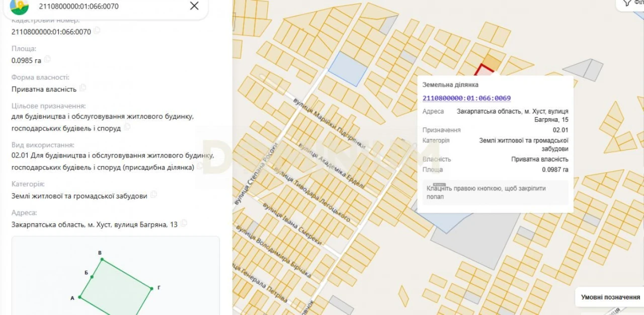The height and width of the screenshot is (315, 644).
Task: Click the left panel 'Категорія:' label
Action: [28, 184]
